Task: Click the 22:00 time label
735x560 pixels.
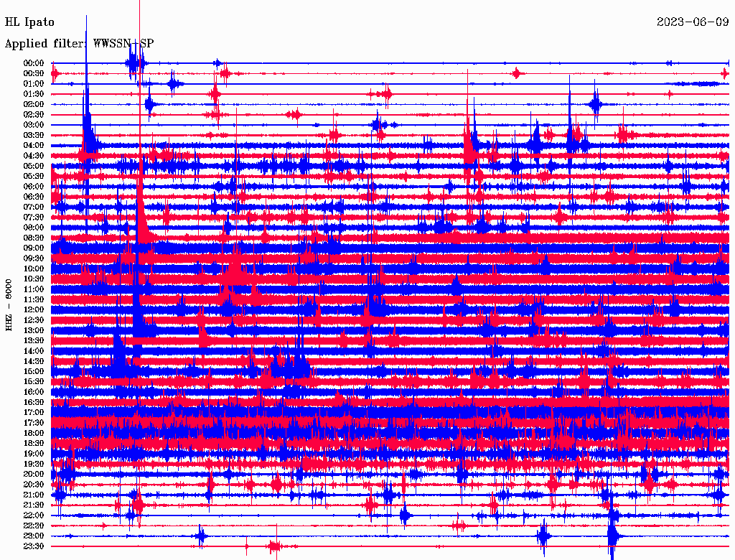Action: click(34, 515)
